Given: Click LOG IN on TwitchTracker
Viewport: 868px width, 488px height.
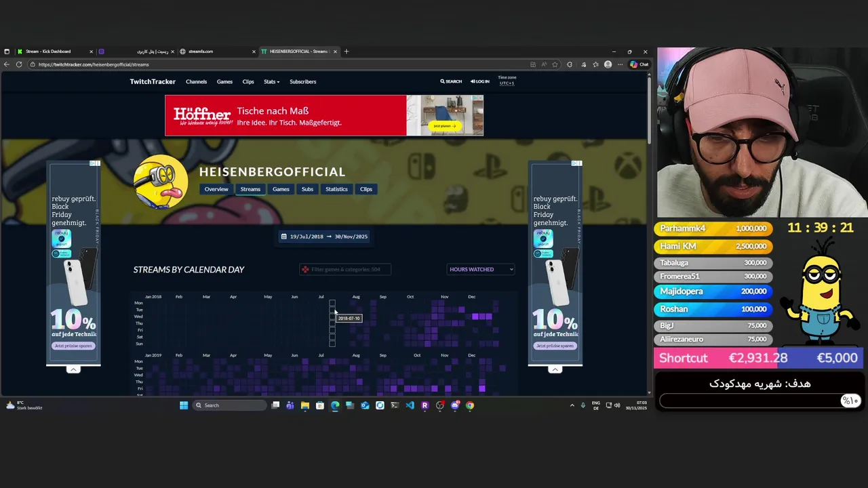Looking at the screenshot, I should [x=480, y=81].
